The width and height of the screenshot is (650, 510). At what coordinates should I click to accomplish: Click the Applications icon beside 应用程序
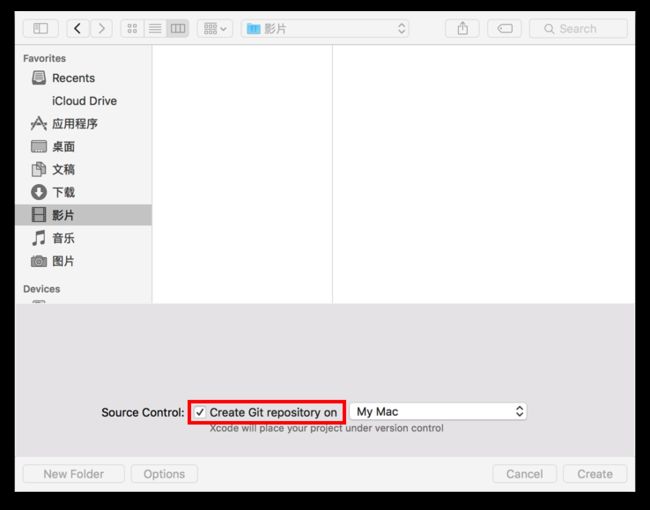point(39,123)
